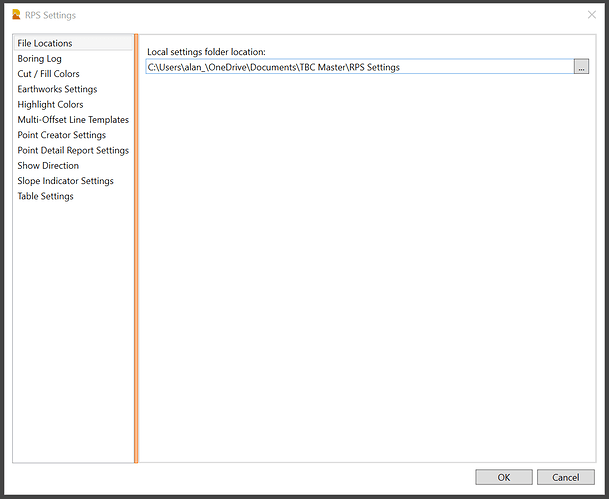Open Point Detail Report Settings
609x499 pixels.
[x=73, y=150]
